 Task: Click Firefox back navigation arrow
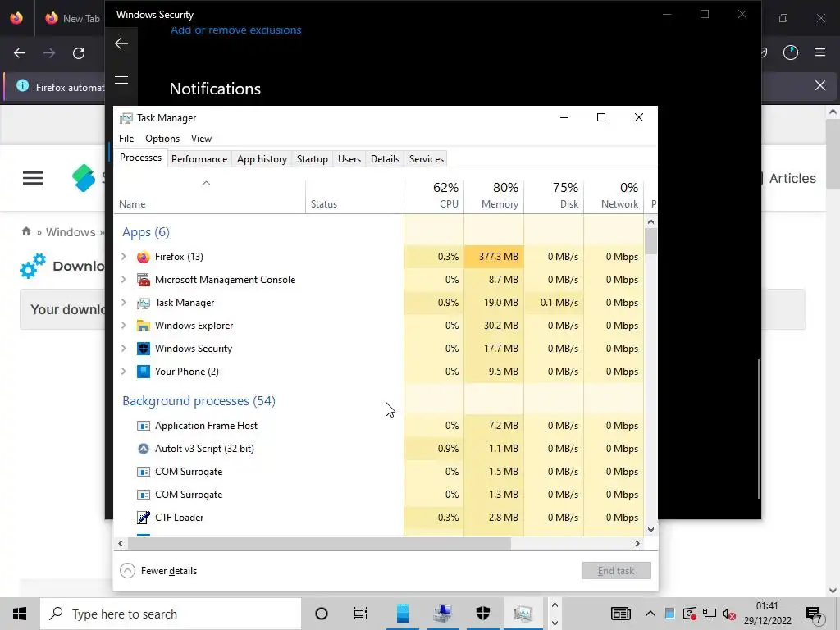[20, 53]
